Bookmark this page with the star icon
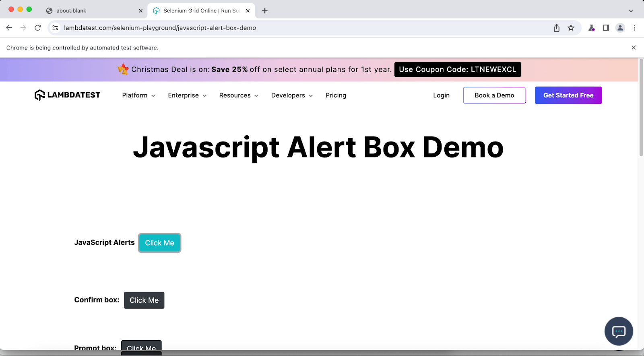 tap(571, 28)
